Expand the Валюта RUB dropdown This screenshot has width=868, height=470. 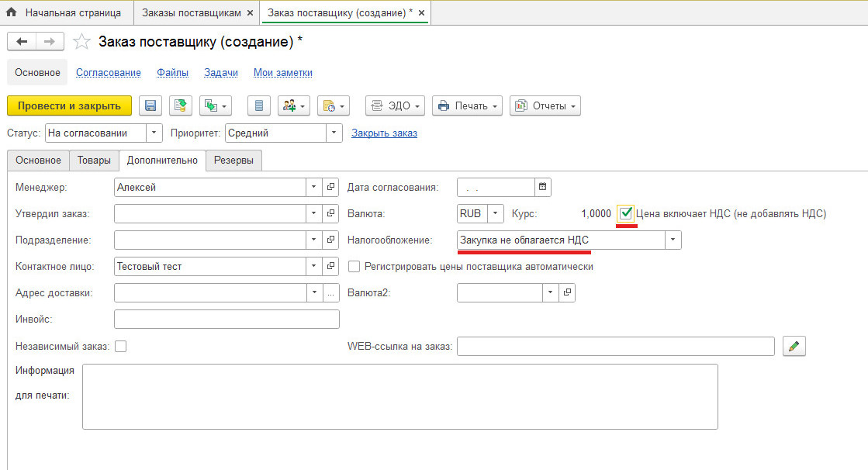(x=496, y=213)
